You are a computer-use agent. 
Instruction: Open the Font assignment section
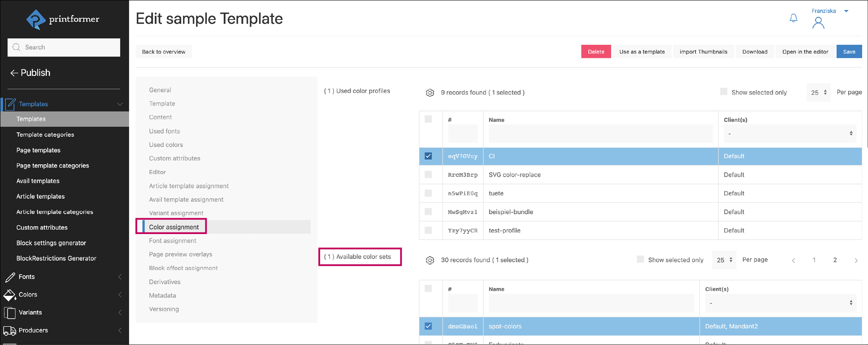click(x=173, y=241)
